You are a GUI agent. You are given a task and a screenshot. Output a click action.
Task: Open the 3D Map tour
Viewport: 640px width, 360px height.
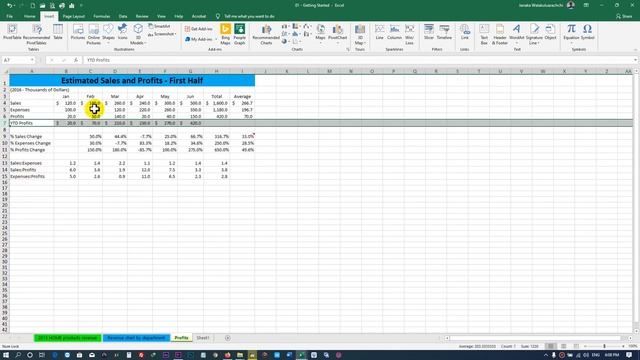pyautogui.click(x=360, y=34)
